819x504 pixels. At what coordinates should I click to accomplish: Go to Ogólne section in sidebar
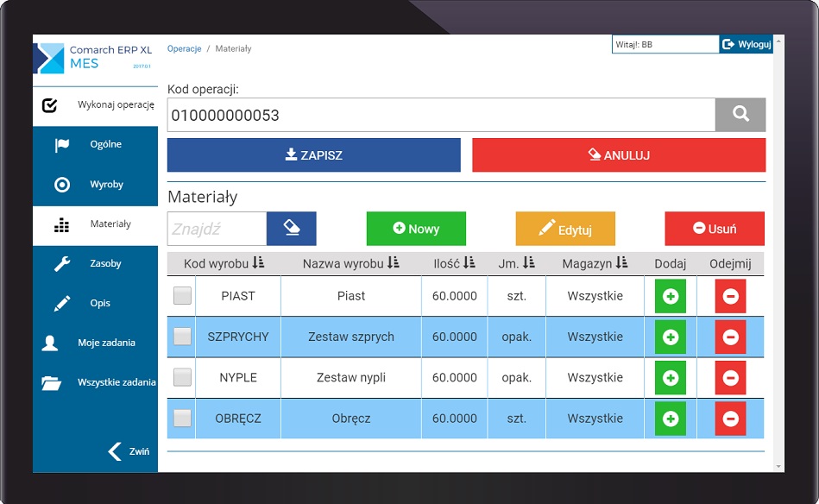coord(96,145)
